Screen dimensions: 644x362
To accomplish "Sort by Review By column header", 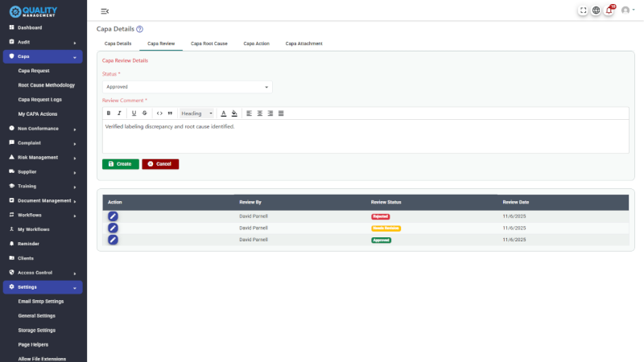I will coord(250,203).
